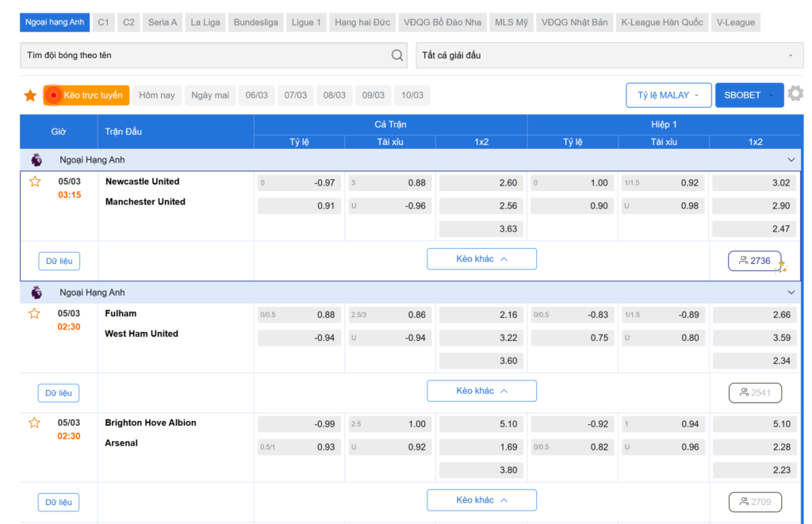The image size is (812, 524).
Task: Open the settings gear icon
Action: click(795, 94)
